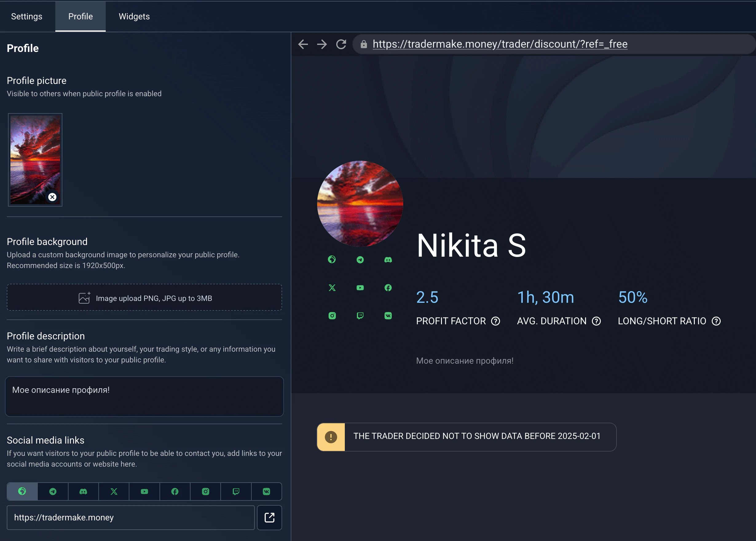The image size is (756, 541).
Task: Show help for Long/Short Ratio
Action: [x=716, y=321]
